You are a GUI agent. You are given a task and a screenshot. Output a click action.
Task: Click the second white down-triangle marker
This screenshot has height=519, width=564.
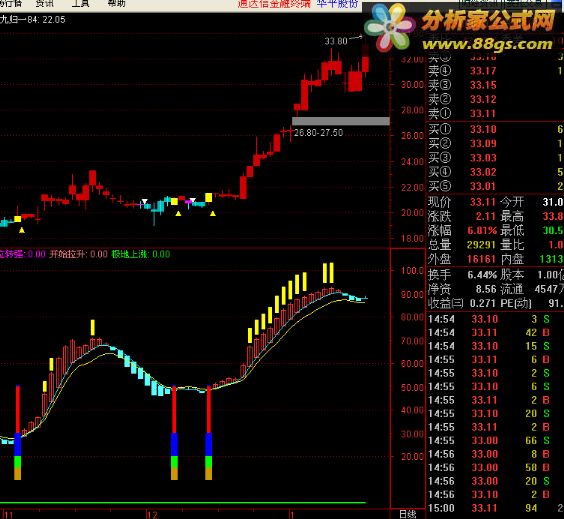193,200
